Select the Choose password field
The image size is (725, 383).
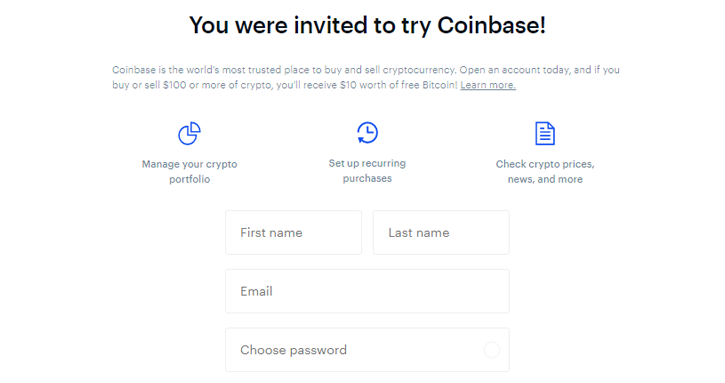[367, 350]
